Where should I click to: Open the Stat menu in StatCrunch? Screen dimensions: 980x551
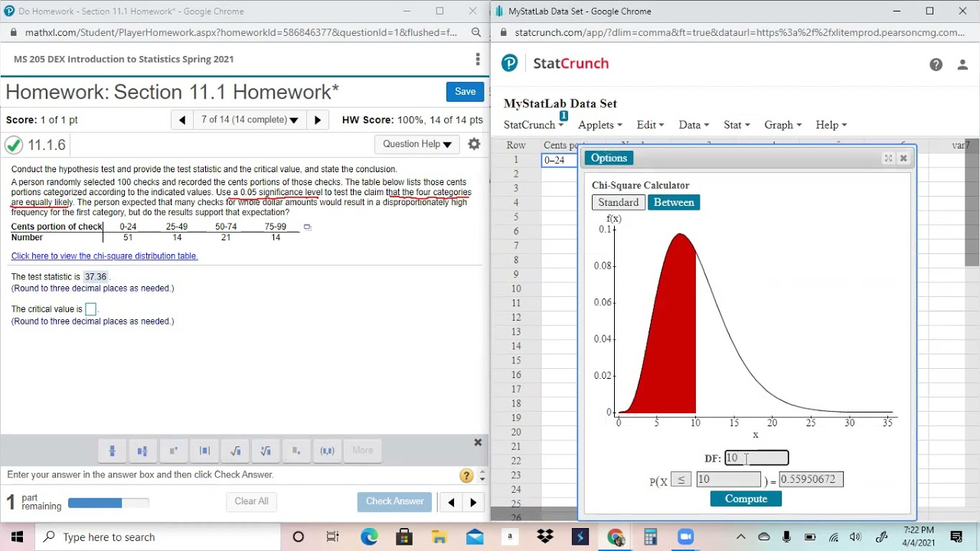(x=737, y=125)
